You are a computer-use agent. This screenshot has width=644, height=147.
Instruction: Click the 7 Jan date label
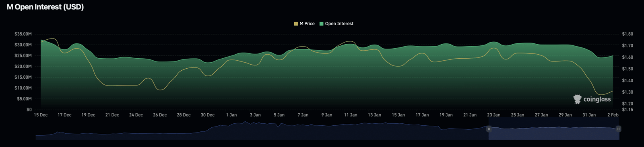tap(303, 115)
